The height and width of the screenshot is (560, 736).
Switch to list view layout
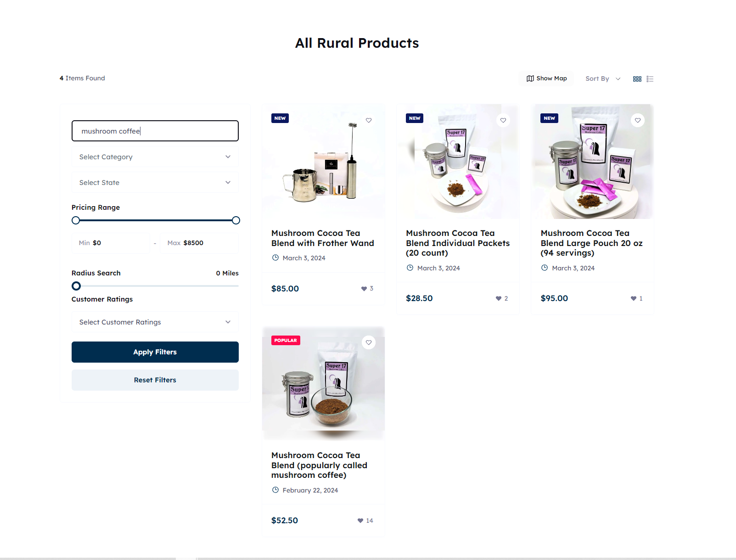pos(650,79)
